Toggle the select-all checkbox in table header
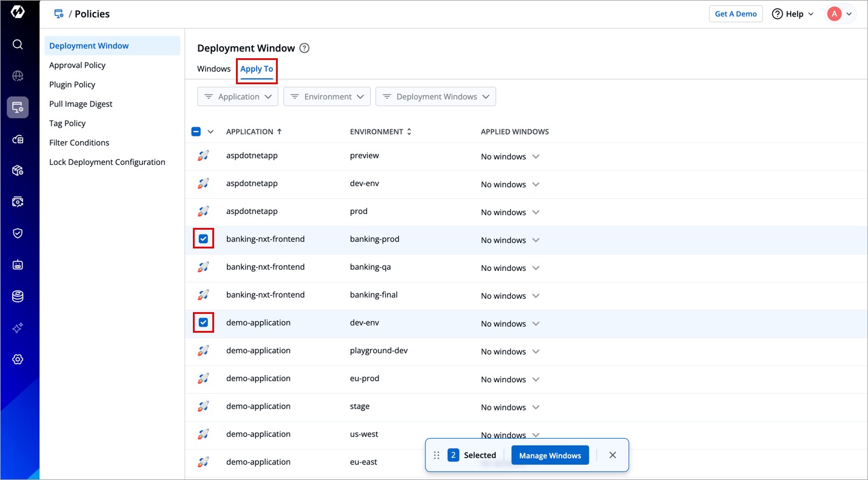 pyautogui.click(x=196, y=132)
